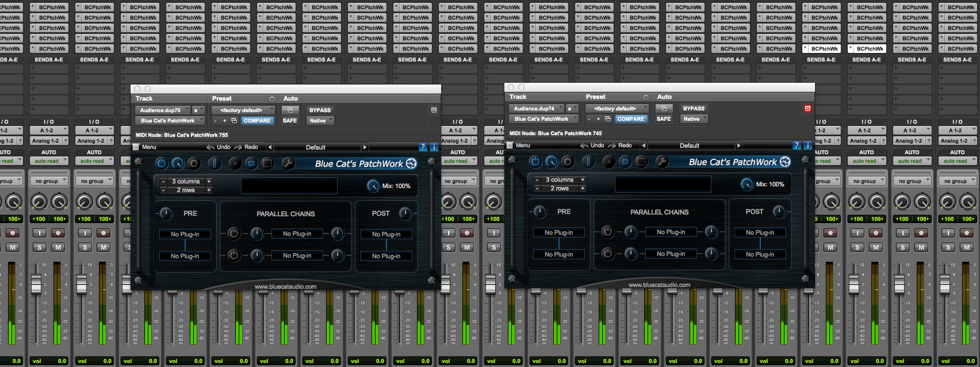Screen dimensions: 980x367
Task: Open info 'i' icon in PatchWork 755
Action: (x=434, y=147)
